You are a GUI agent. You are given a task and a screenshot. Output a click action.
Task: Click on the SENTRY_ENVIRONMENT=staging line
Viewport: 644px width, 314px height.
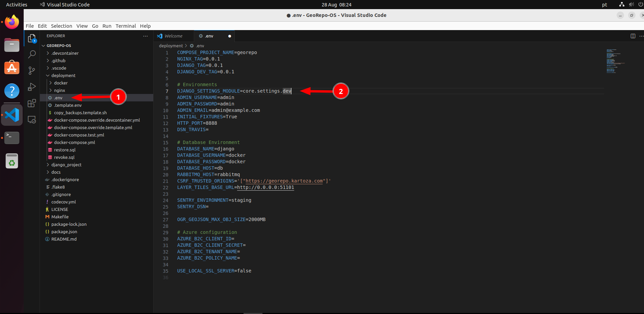214,200
